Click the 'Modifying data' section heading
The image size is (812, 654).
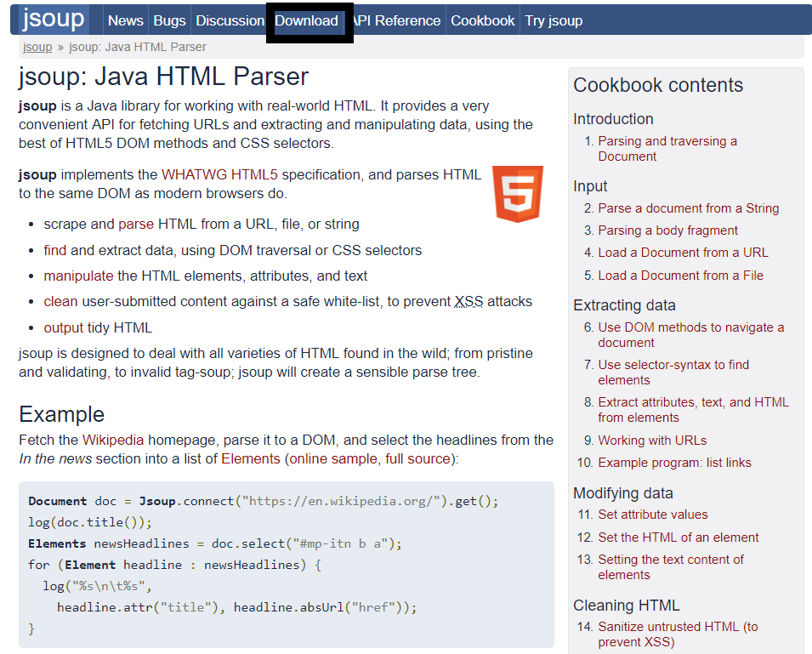[x=623, y=493]
